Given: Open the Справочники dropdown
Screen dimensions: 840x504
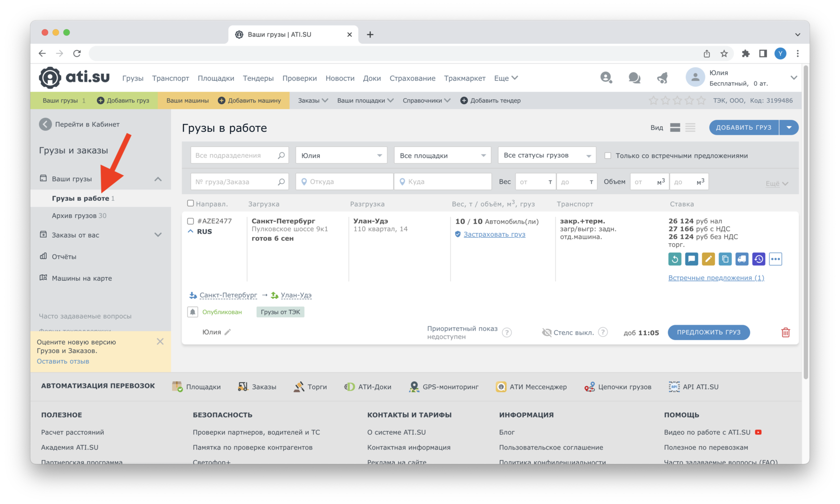Looking at the screenshot, I should click(426, 100).
